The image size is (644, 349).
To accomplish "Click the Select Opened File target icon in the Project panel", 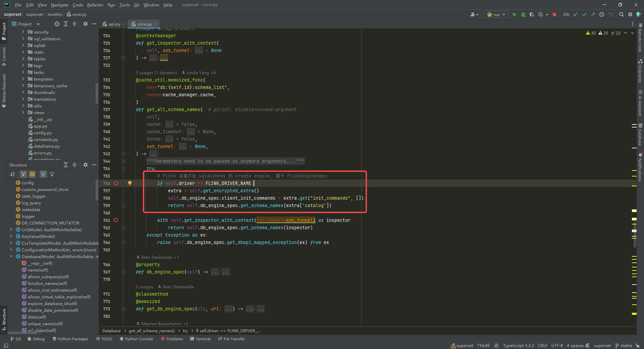I will pyautogui.click(x=57, y=24).
